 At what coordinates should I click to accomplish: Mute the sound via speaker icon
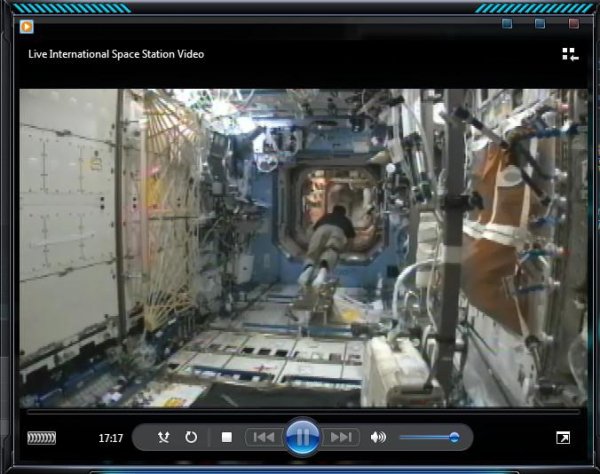[x=378, y=437]
